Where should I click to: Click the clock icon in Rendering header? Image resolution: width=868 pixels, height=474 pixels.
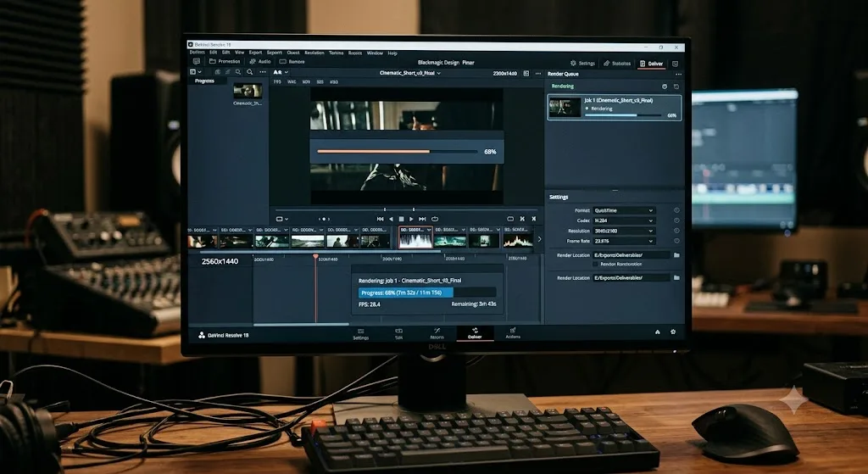click(665, 86)
